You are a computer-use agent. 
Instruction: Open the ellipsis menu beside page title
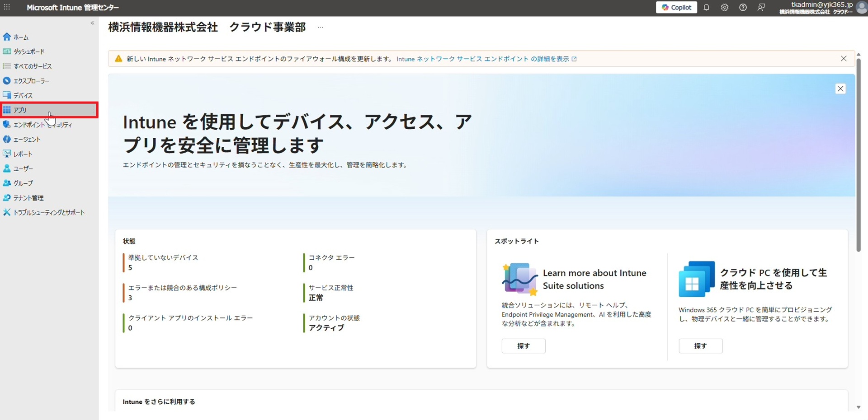(x=320, y=28)
